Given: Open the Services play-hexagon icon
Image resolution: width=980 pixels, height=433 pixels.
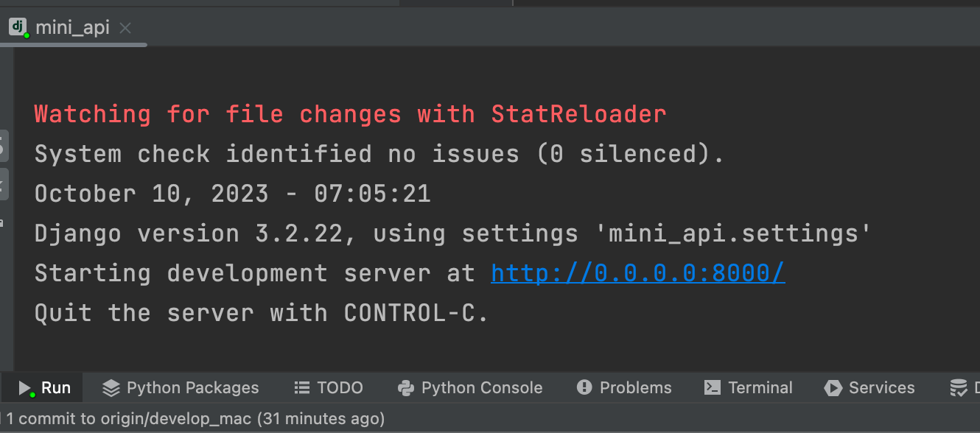Looking at the screenshot, I should click(x=833, y=387).
